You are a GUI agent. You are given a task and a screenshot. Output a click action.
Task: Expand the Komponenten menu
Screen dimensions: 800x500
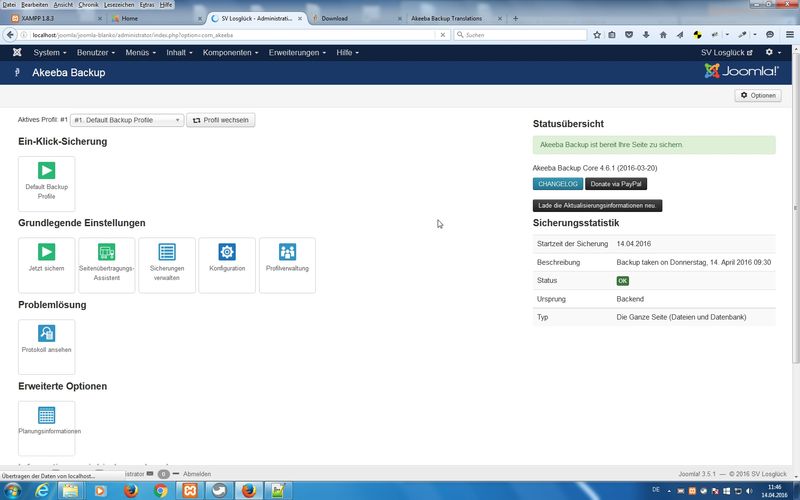click(230, 53)
